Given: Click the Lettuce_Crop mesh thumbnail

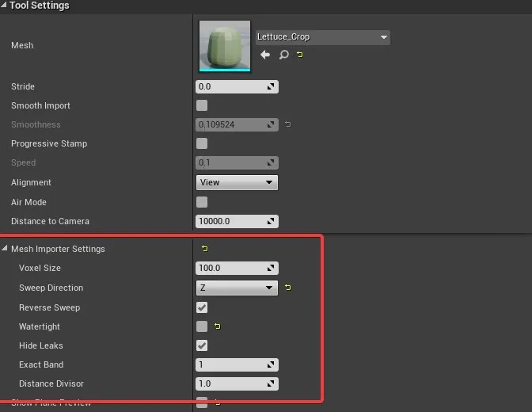Looking at the screenshot, I should tap(225, 46).
